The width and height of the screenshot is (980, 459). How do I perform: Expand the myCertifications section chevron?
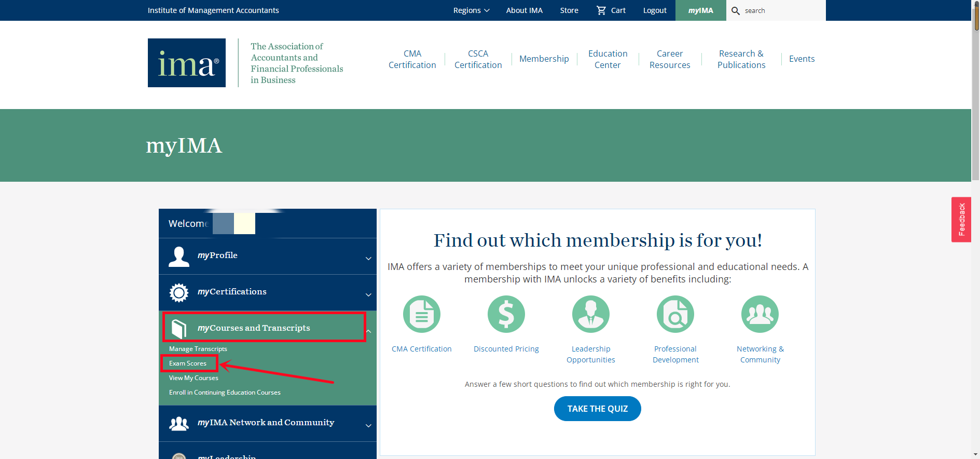368,294
